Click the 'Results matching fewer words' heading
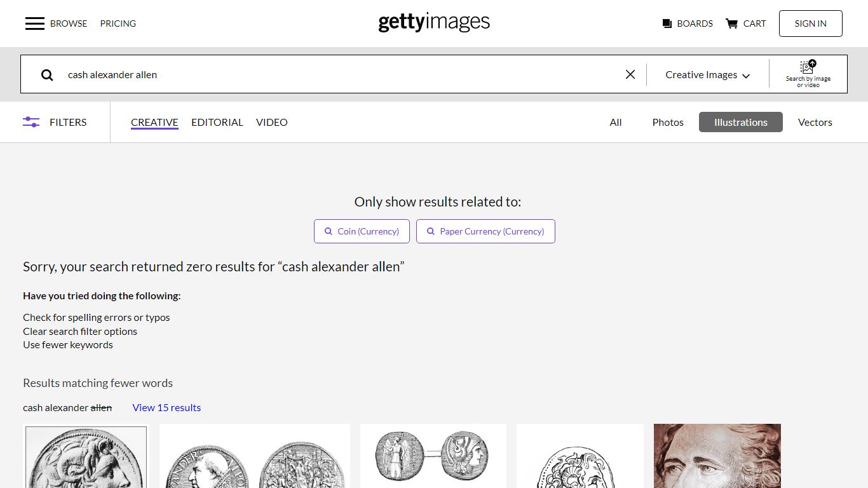 [x=98, y=383]
